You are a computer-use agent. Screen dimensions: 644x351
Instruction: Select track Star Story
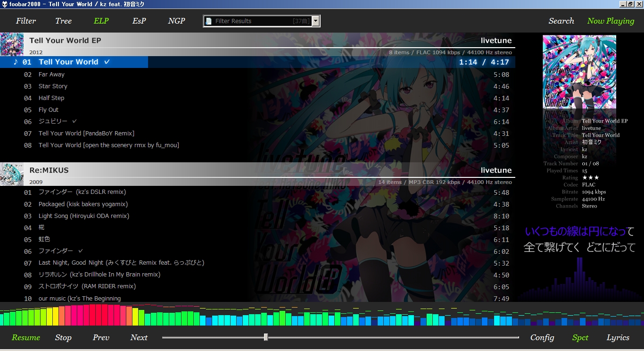click(x=257, y=86)
